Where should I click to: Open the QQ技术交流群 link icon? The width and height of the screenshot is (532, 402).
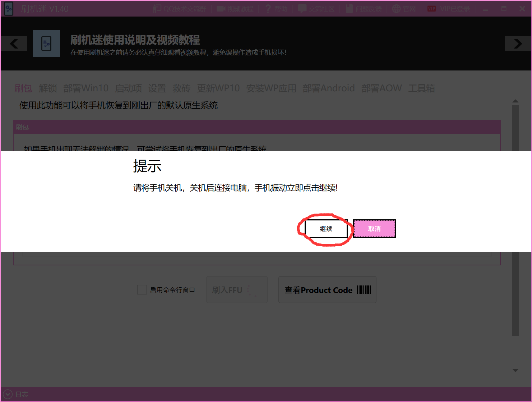pyautogui.click(x=157, y=9)
